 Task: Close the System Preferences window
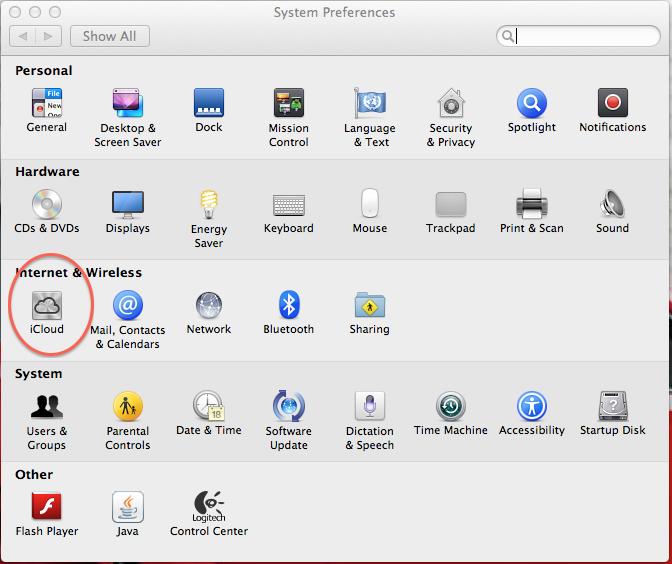click(x=15, y=12)
